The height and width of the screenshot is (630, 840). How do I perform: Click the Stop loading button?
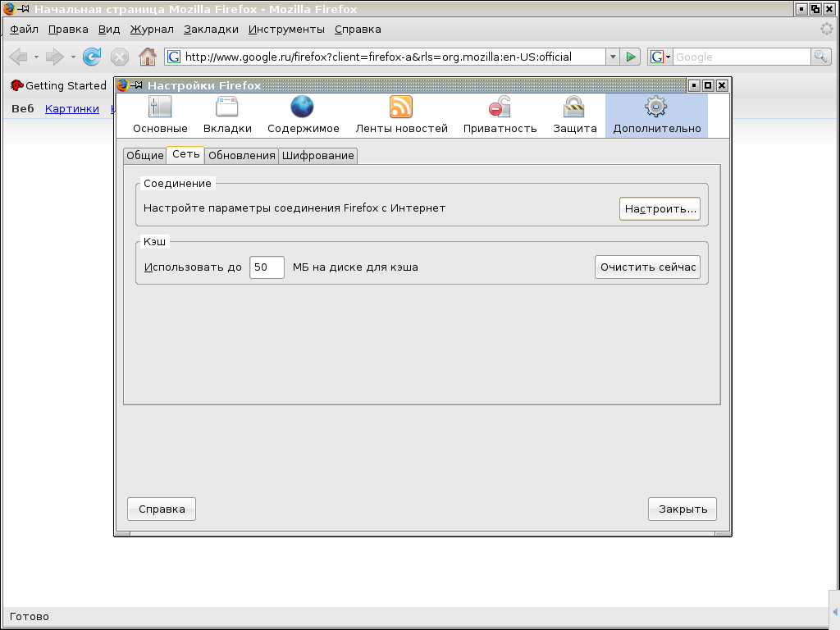[120, 57]
